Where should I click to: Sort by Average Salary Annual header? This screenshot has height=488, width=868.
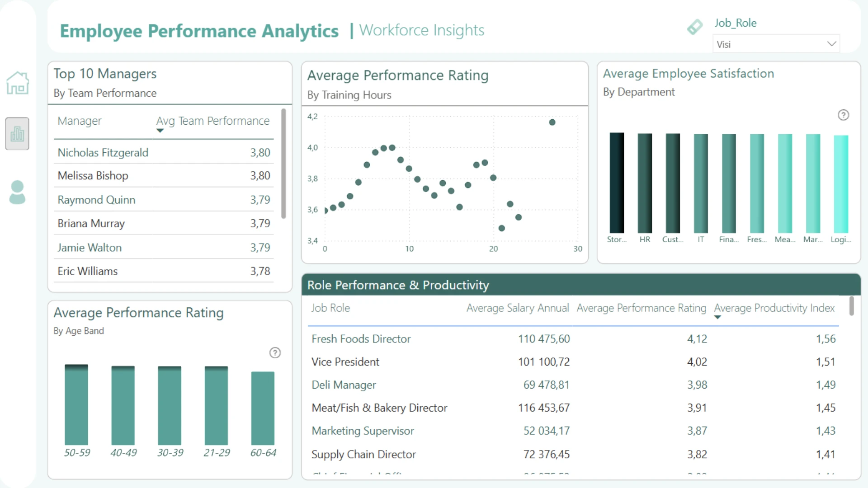click(517, 308)
